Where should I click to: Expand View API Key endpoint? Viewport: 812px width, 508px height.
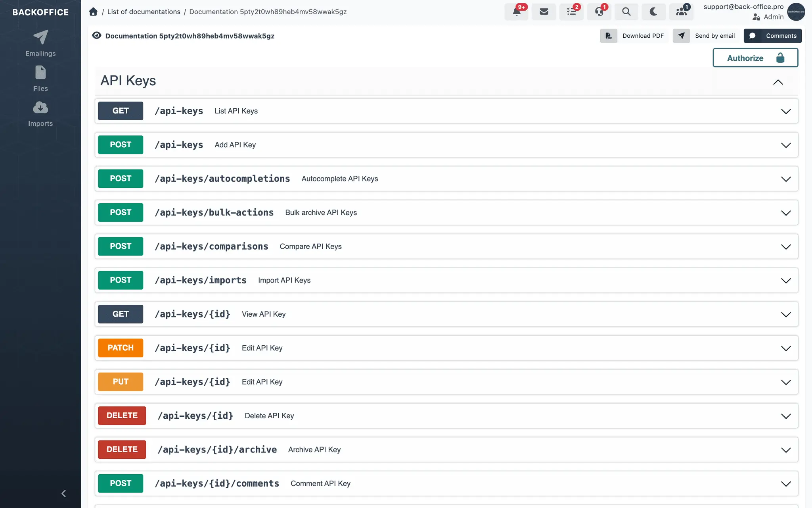click(x=785, y=314)
